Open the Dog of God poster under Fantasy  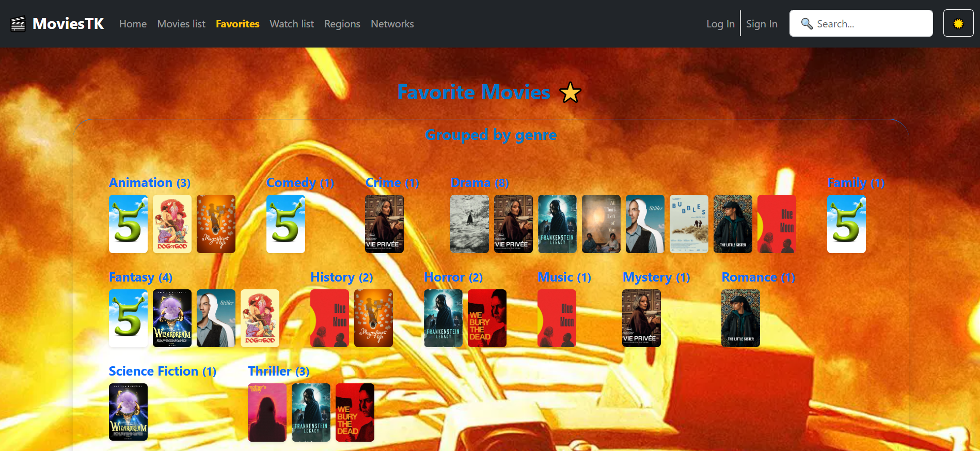pos(260,318)
